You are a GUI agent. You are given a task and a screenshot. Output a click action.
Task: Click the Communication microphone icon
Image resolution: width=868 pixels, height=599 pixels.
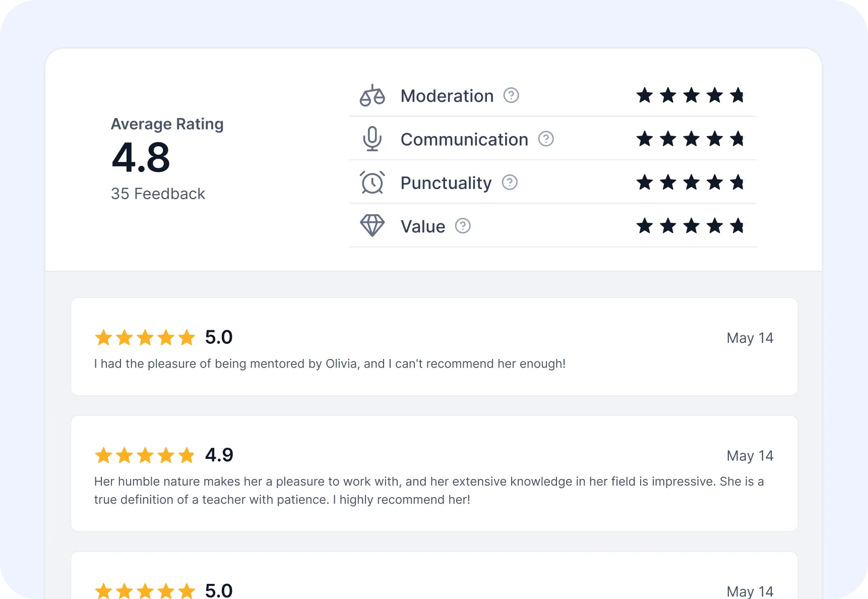[x=372, y=139]
